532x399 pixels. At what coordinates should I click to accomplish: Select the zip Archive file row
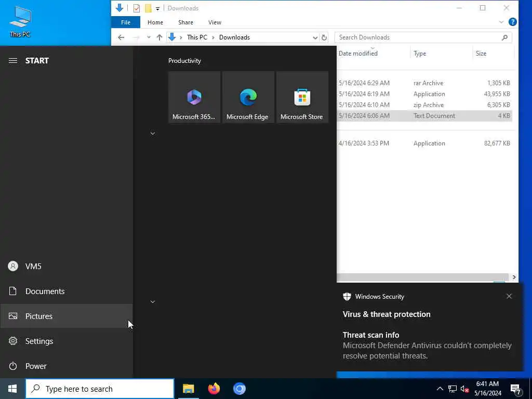click(x=424, y=105)
